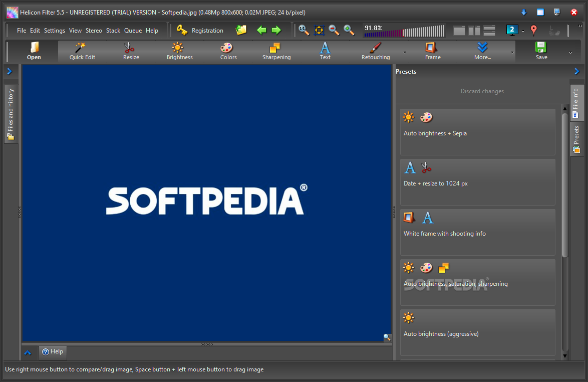The width and height of the screenshot is (588, 382).
Task: Expand the Retouching dropdown arrow
Action: click(x=405, y=52)
